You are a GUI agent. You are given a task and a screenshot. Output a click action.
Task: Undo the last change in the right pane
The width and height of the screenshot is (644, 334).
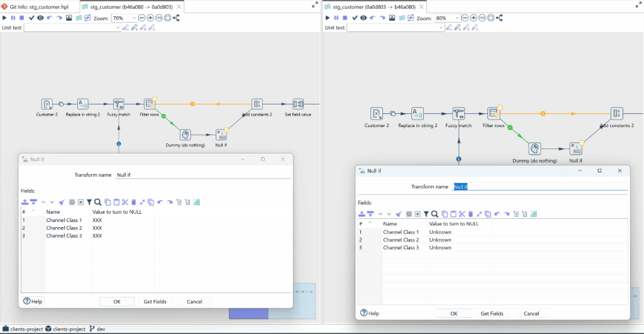[x=373, y=18]
